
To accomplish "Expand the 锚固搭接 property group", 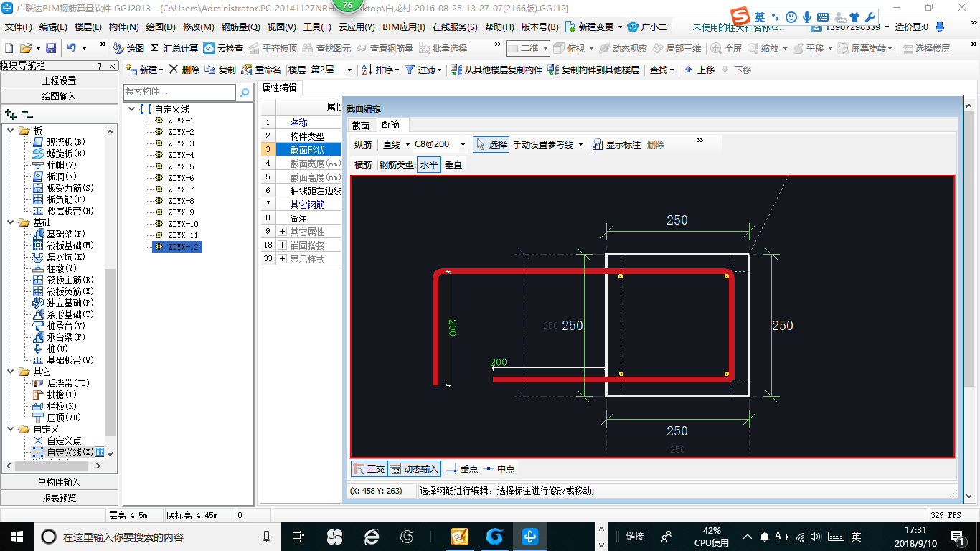I will point(282,245).
